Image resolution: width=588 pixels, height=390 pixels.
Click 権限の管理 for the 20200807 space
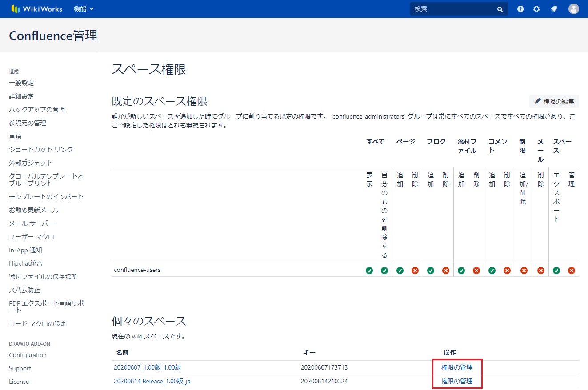[457, 367]
